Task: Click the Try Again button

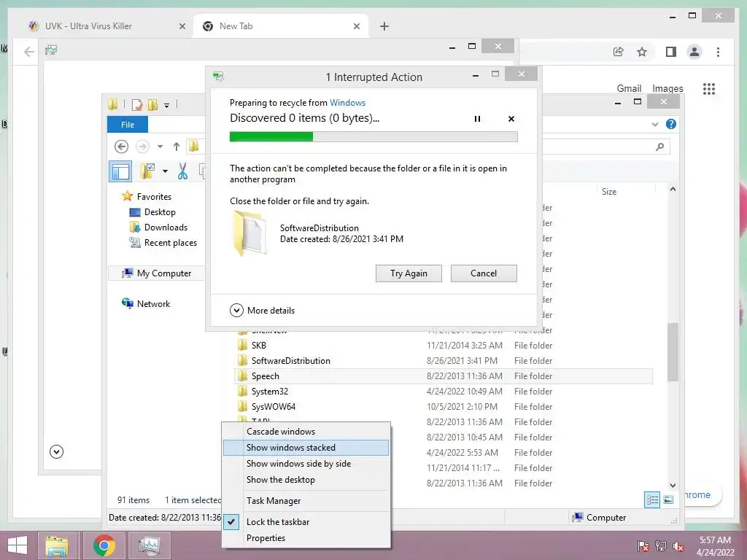Action: pos(409,273)
